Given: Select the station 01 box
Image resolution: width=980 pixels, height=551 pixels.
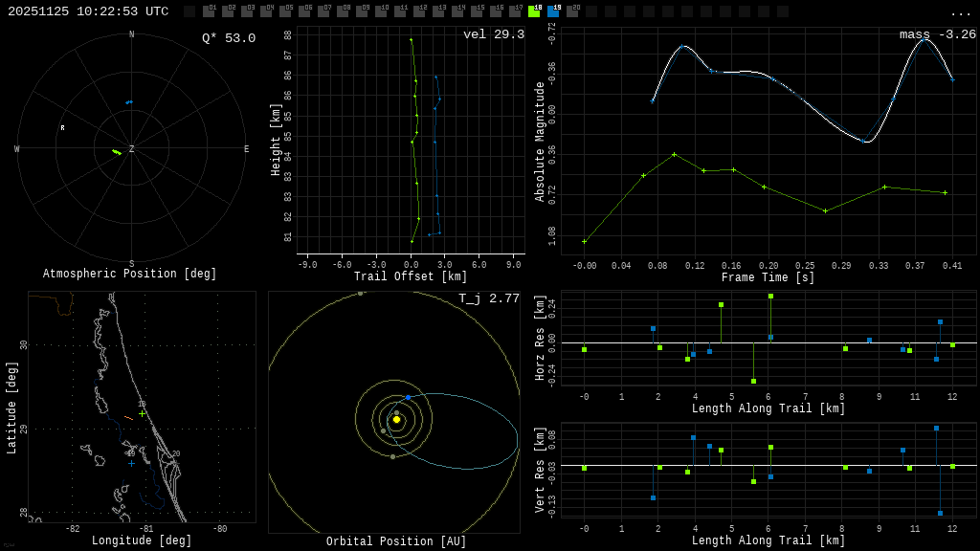Looking at the screenshot, I should point(209,11).
